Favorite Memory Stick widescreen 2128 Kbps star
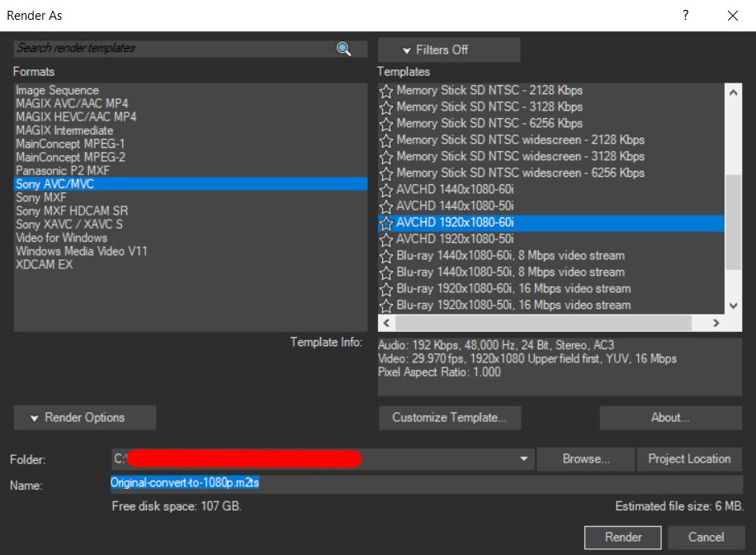 click(385, 140)
